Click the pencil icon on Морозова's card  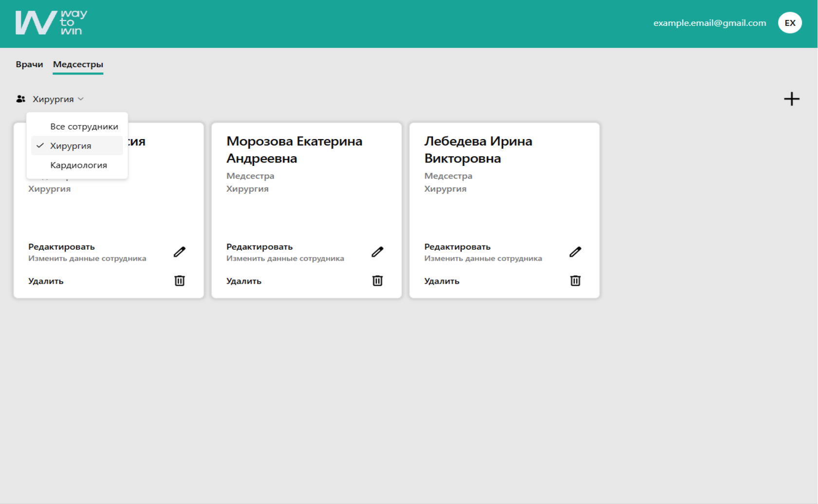pyautogui.click(x=377, y=252)
